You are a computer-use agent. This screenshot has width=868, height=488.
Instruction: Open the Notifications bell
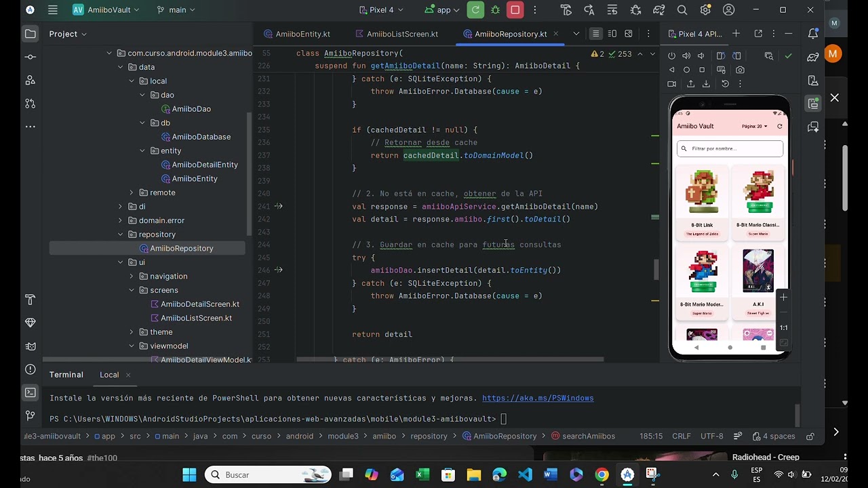812,34
